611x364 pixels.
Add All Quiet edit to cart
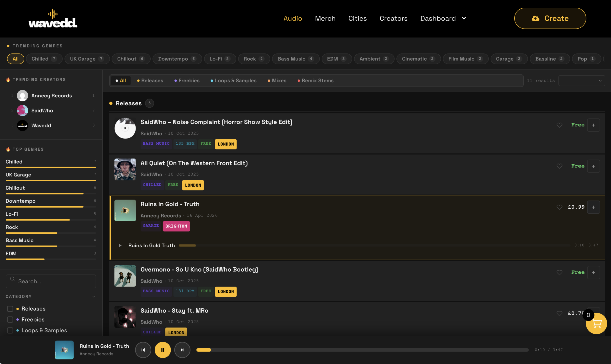(x=593, y=166)
